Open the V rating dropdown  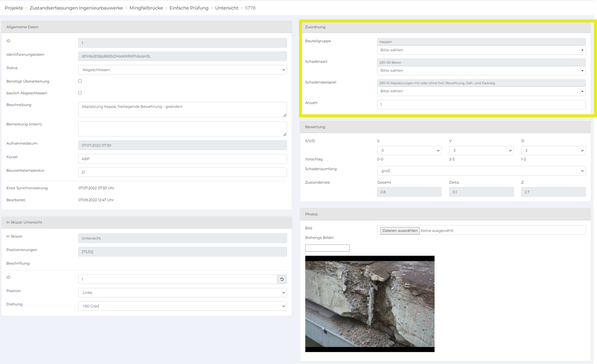(481, 151)
